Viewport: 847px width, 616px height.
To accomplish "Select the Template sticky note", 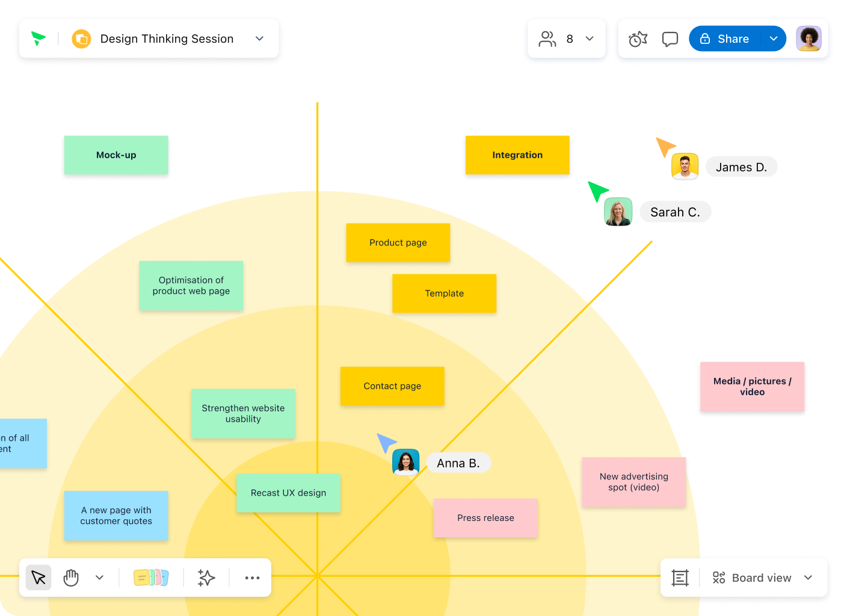I will point(445,294).
